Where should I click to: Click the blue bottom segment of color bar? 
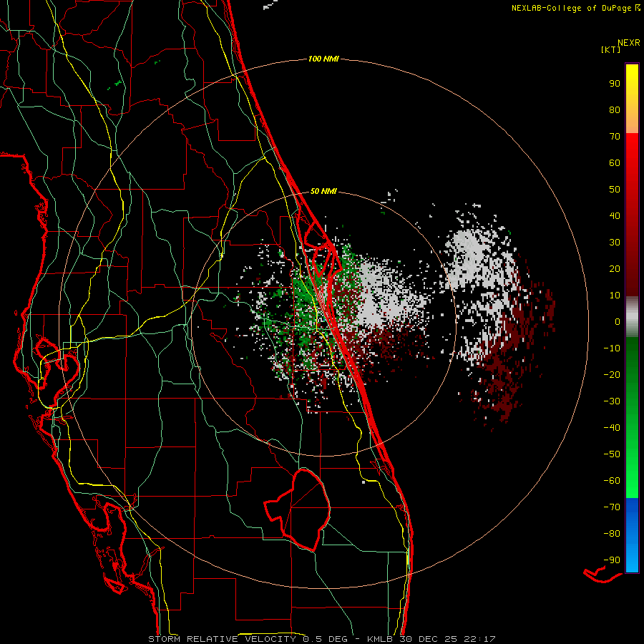(x=632, y=535)
